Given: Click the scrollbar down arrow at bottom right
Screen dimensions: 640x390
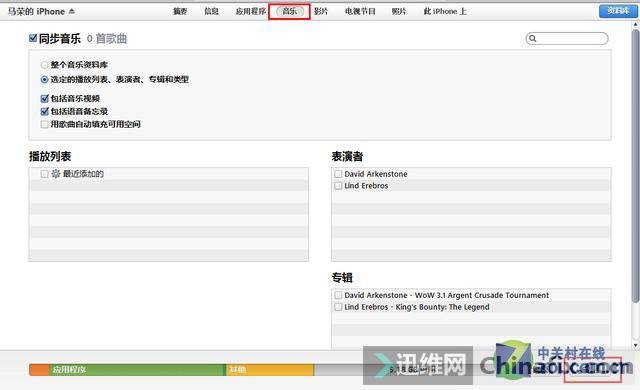Looking at the screenshot, I should (636, 345).
